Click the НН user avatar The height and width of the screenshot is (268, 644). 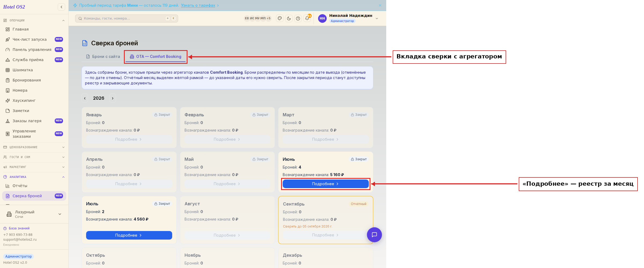pos(322,18)
